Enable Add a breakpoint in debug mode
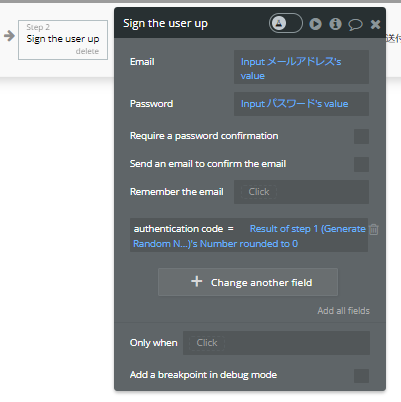 361,376
